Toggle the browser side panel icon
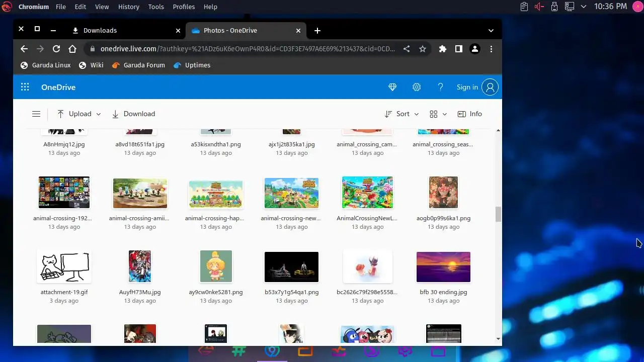The height and width of the screenshot is (362, 644). (x=459, y=49)
